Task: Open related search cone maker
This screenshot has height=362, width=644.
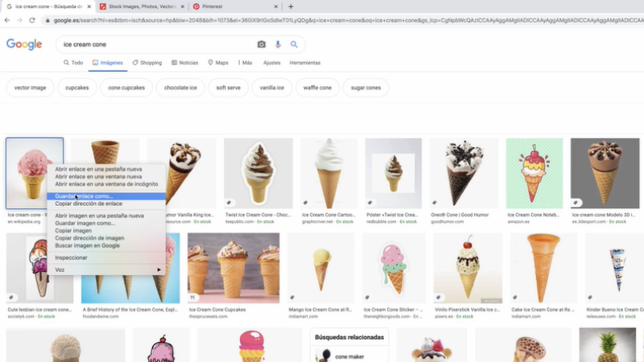Action: pyautogui.click(x=349, y=356)
